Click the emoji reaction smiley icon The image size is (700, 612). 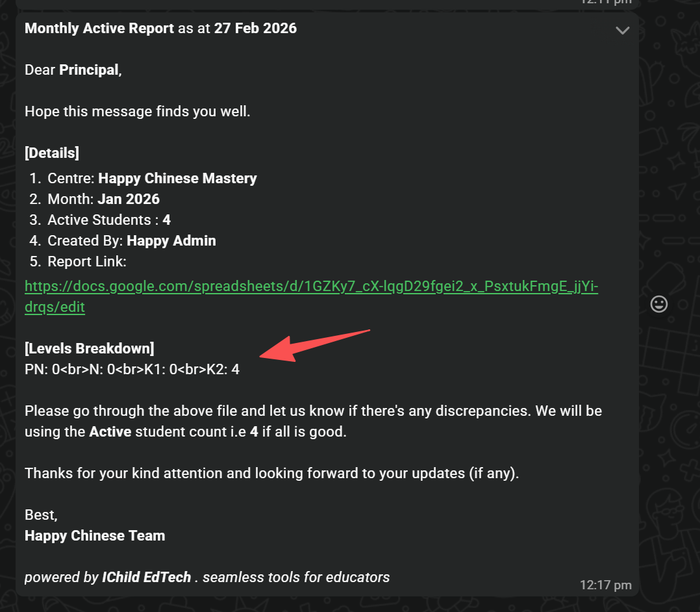point(658,304)
